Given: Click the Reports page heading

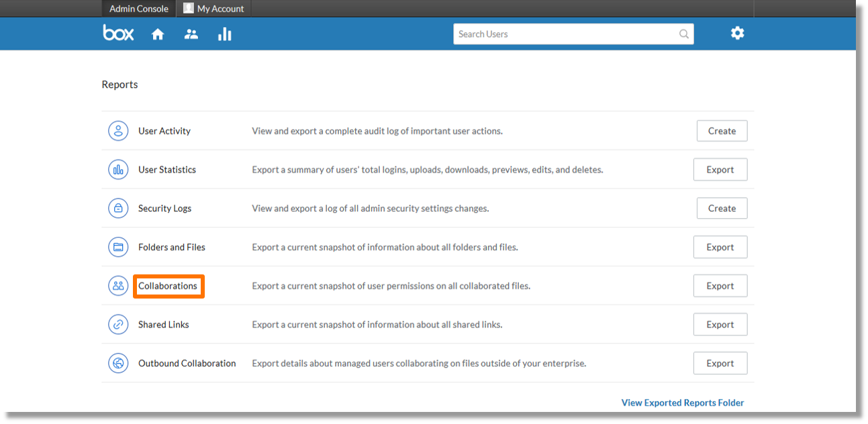Looking at the screenshot, I should coord(119,85).
